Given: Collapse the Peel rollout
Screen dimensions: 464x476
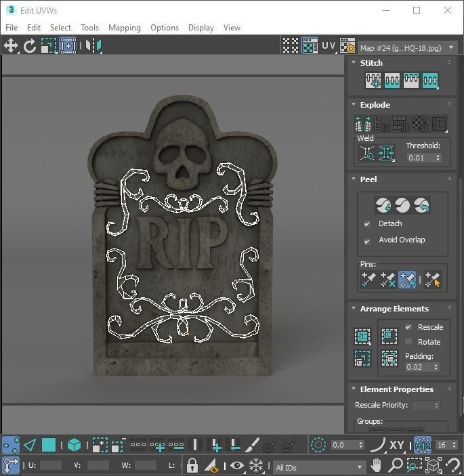Looking at the screenshot, I should point(354,179).
